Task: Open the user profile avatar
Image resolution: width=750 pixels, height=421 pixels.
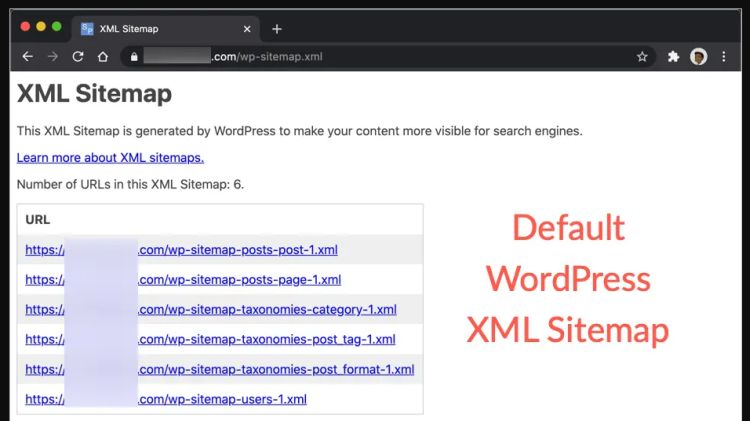Action: pyautogui.click(x=698, y=57)
